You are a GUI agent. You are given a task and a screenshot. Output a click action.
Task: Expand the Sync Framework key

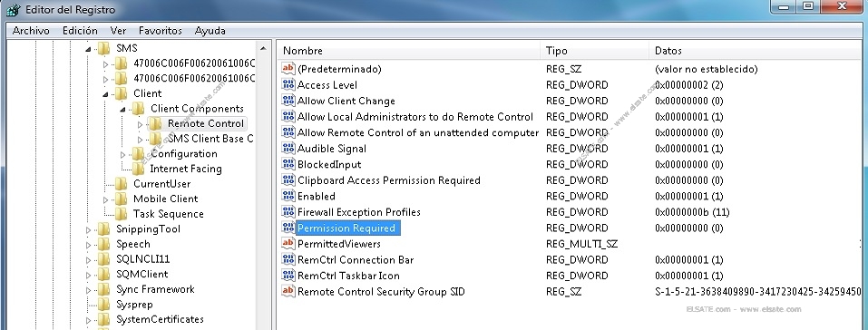[87, 289]
